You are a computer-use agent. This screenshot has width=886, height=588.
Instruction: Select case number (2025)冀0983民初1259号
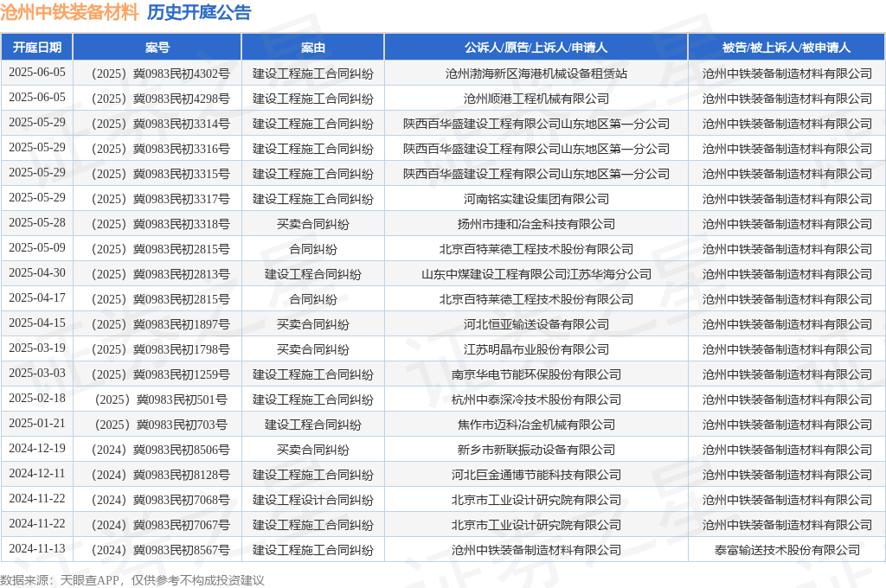tap(160, 374)
